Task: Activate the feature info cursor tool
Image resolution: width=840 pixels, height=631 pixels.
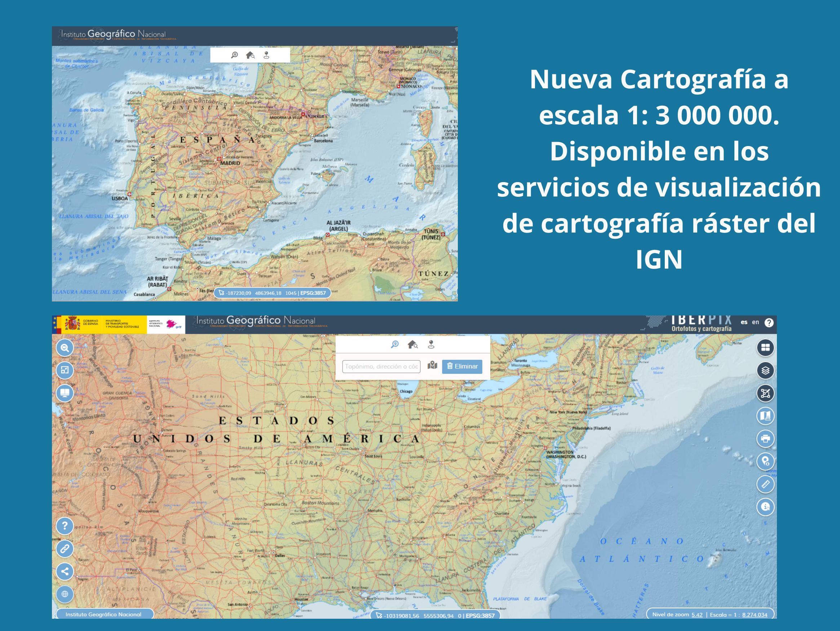Action: tap(765, 507)
